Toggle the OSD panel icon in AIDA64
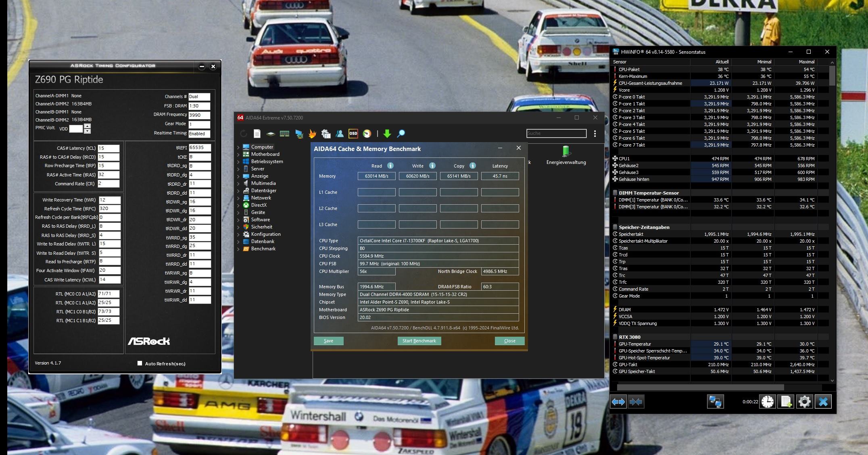 click(353, 134)
